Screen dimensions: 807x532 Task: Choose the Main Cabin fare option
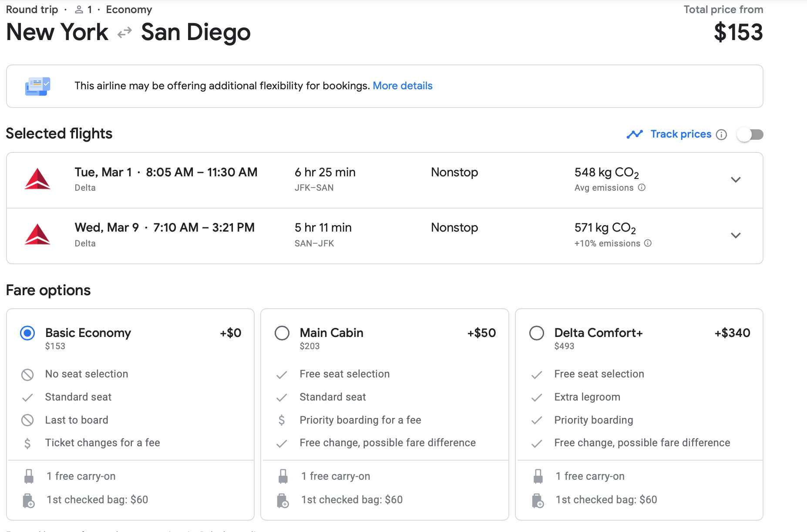(282, 333)
